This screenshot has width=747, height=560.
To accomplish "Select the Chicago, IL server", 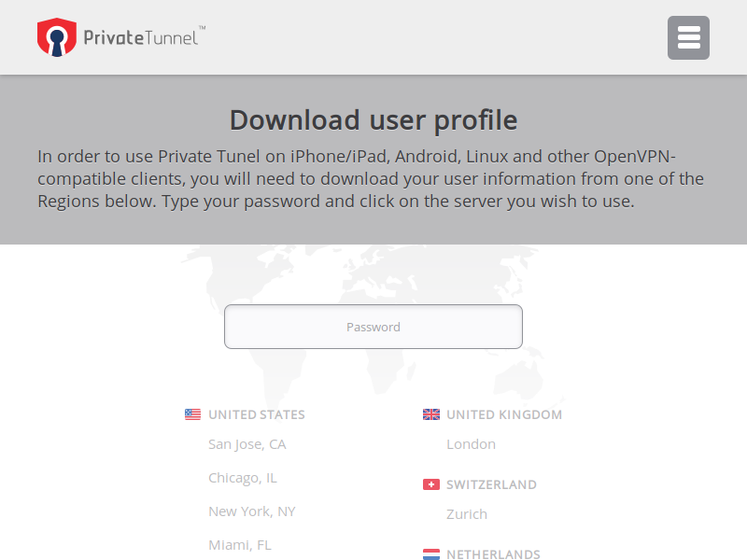I will click(x=243, y=478).
